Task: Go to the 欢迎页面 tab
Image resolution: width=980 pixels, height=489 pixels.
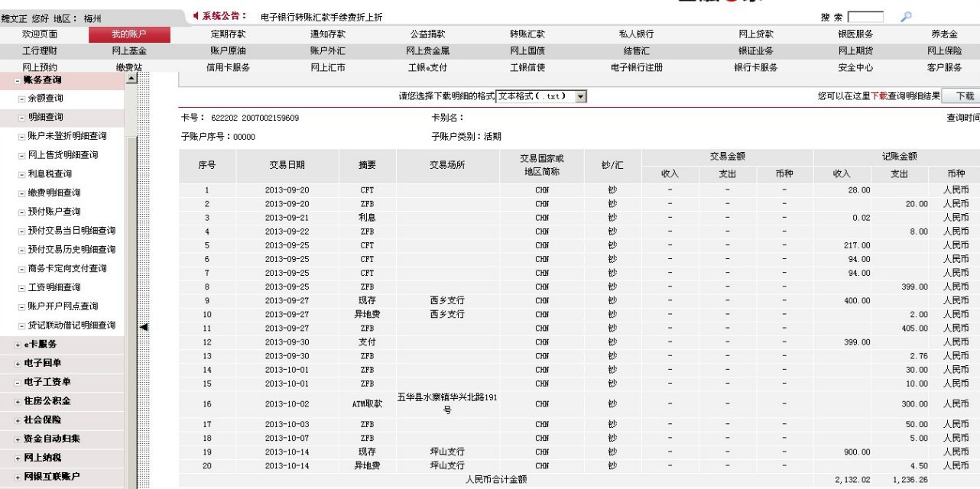Action: pyautogui.click(x=40, y=34)
